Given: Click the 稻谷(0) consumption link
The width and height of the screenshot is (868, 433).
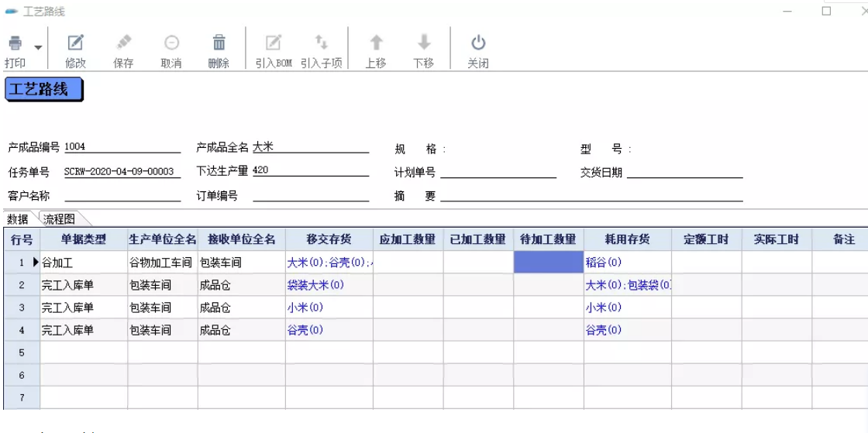Looking at the screenshot, I should 604,262.
